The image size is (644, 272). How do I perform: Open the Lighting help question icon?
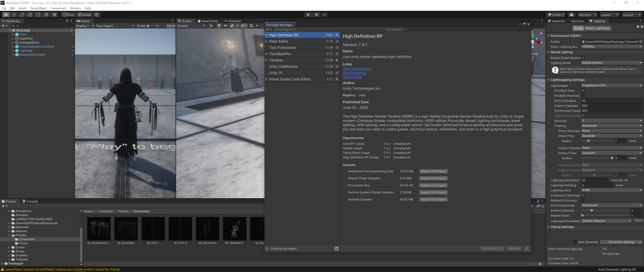[x=638, y=27]
